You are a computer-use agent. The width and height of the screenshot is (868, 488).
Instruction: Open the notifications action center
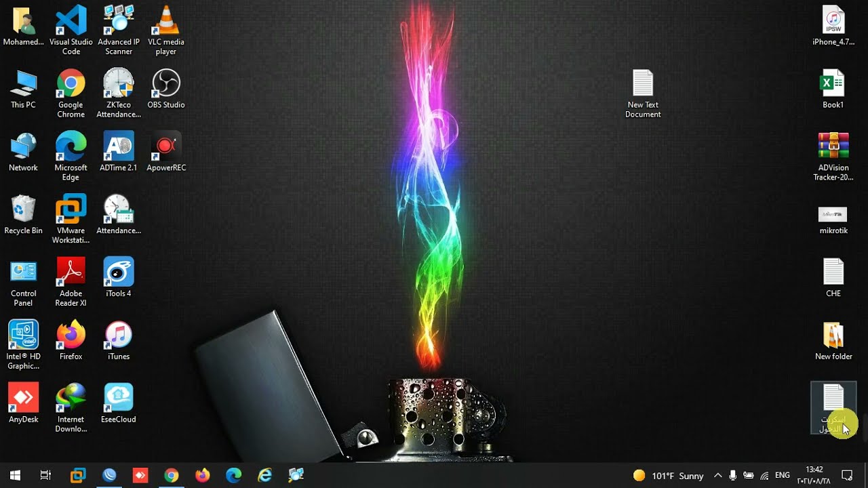847,475
